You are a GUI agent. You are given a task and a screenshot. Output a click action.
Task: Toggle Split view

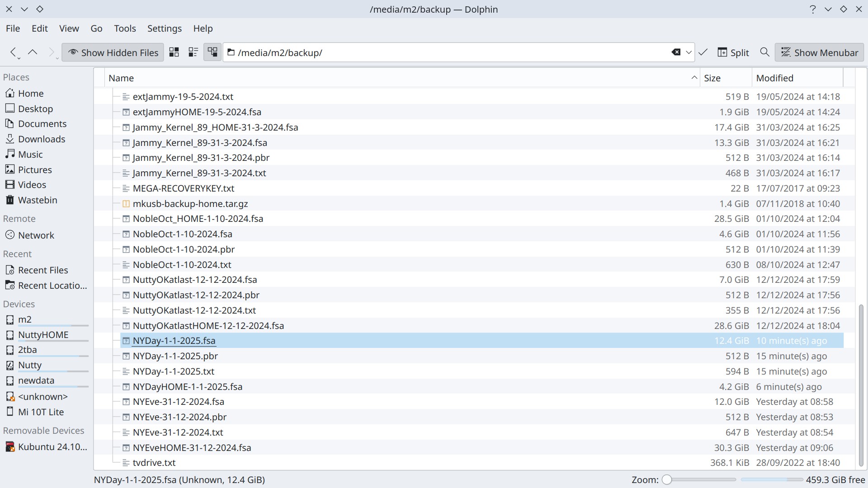pos(733,52)
